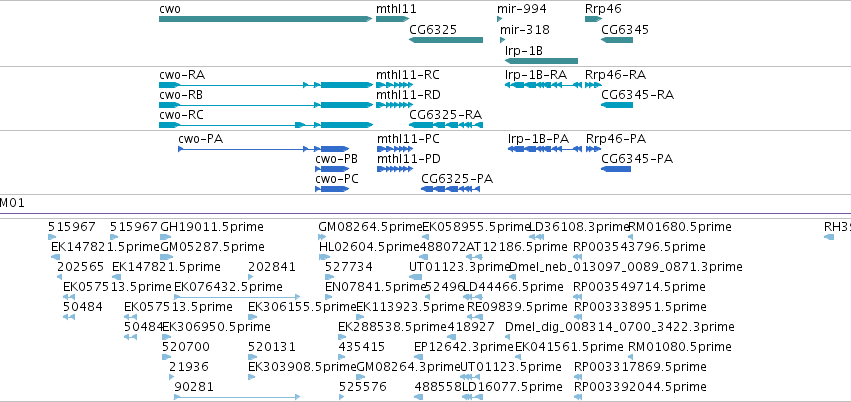The width and height of the screenshot is (851, 402).
Task: Select the RE09839.5prime EST label
Action: [x=518, y=307]
